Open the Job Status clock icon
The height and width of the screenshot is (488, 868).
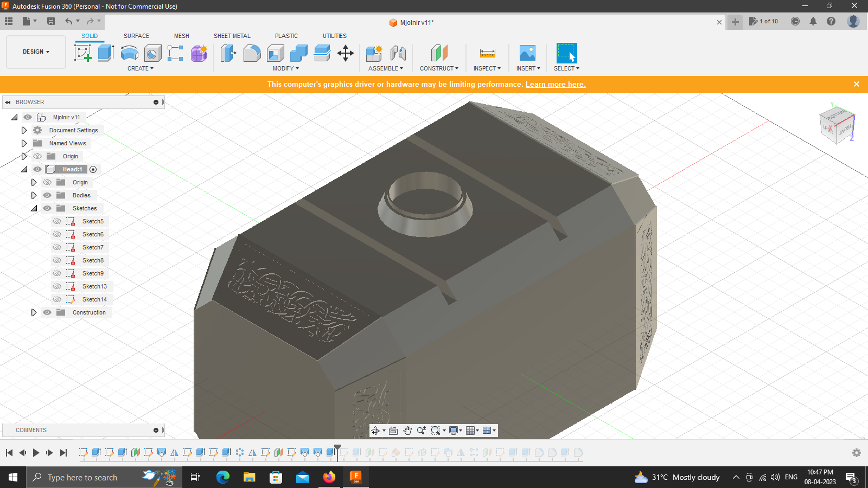(x=795, y=21)
